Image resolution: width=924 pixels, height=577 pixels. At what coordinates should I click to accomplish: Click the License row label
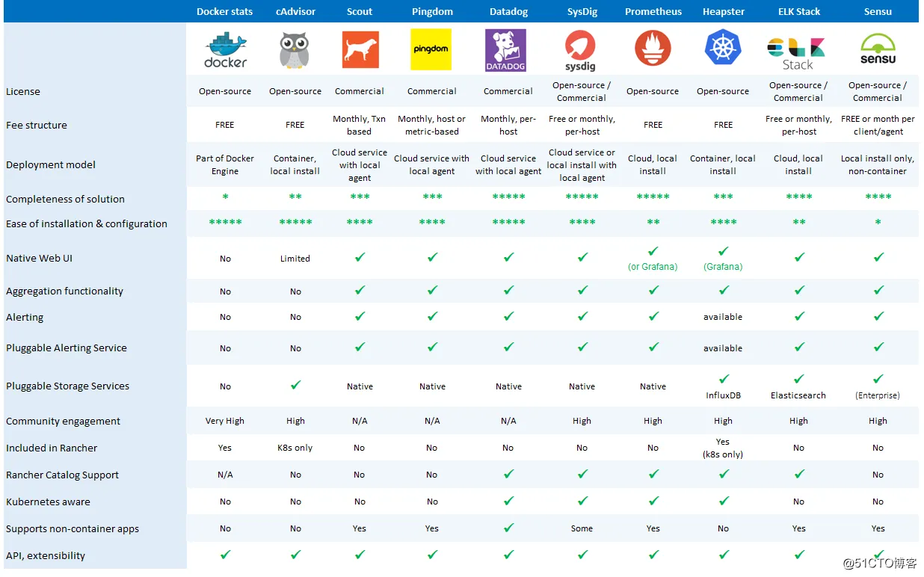(23, 91)
